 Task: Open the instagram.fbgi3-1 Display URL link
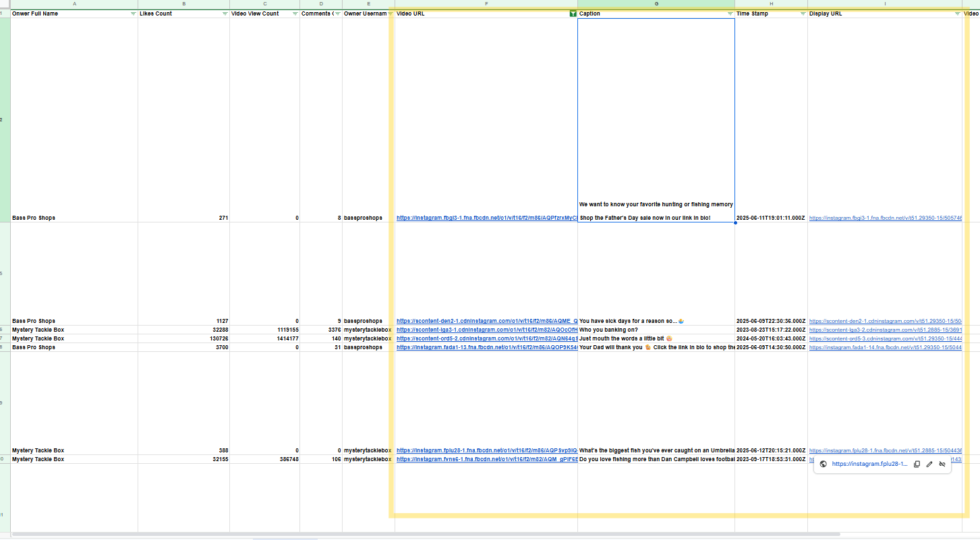pos(886,218)
